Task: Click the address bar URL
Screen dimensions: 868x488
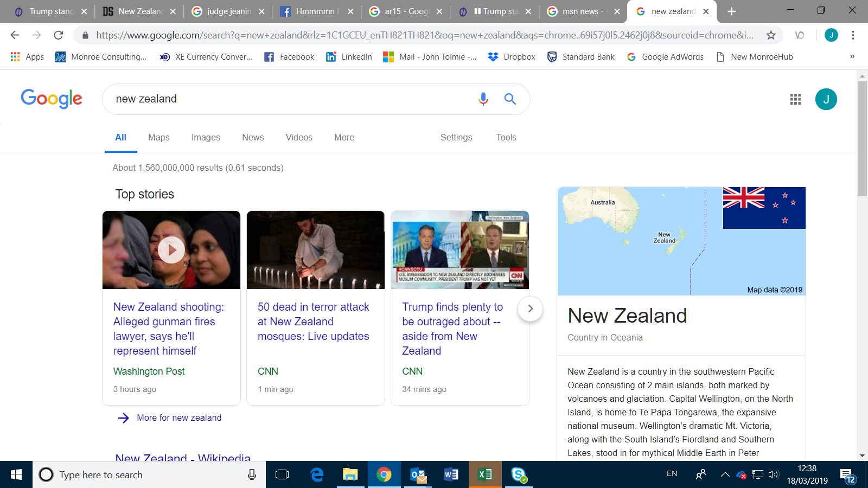Action: (425, 35)
